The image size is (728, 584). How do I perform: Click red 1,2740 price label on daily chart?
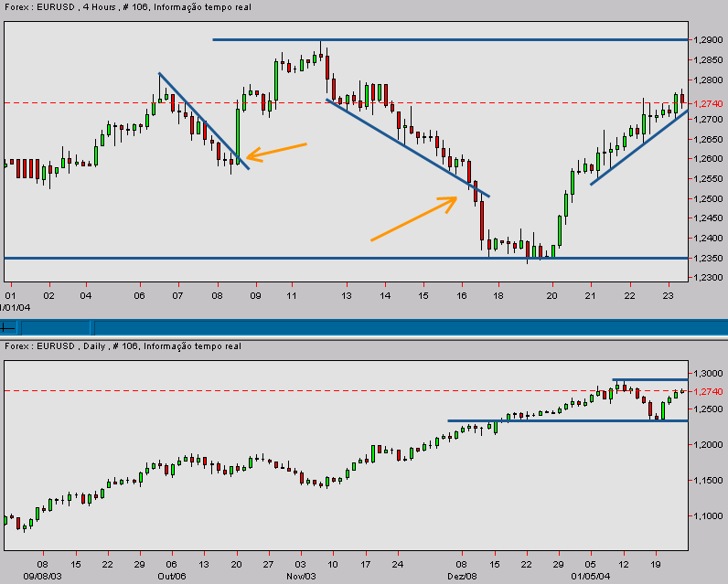pyautogui.click(x=708, y=391)
